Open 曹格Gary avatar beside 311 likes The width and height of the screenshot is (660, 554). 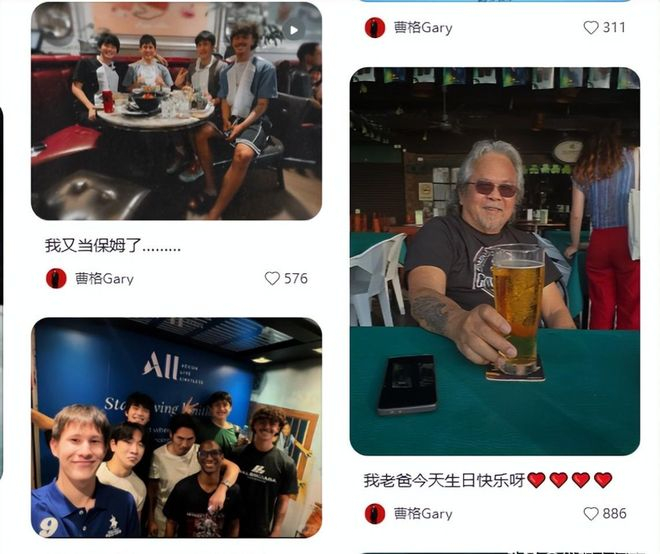pos(375,28)
